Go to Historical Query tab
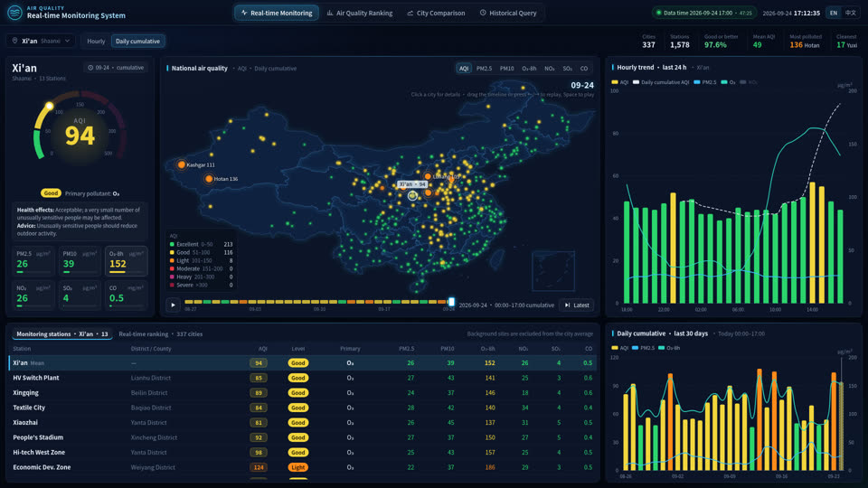 tap(508, 13)
